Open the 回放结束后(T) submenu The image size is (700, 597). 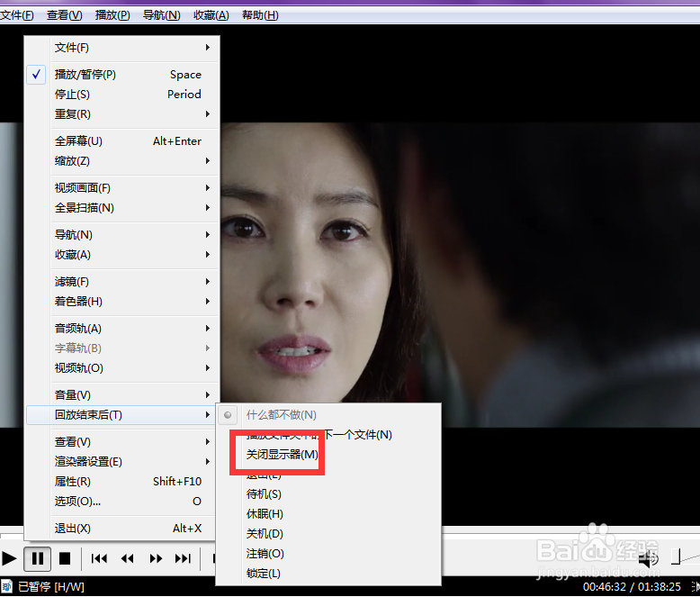[122, 415]
